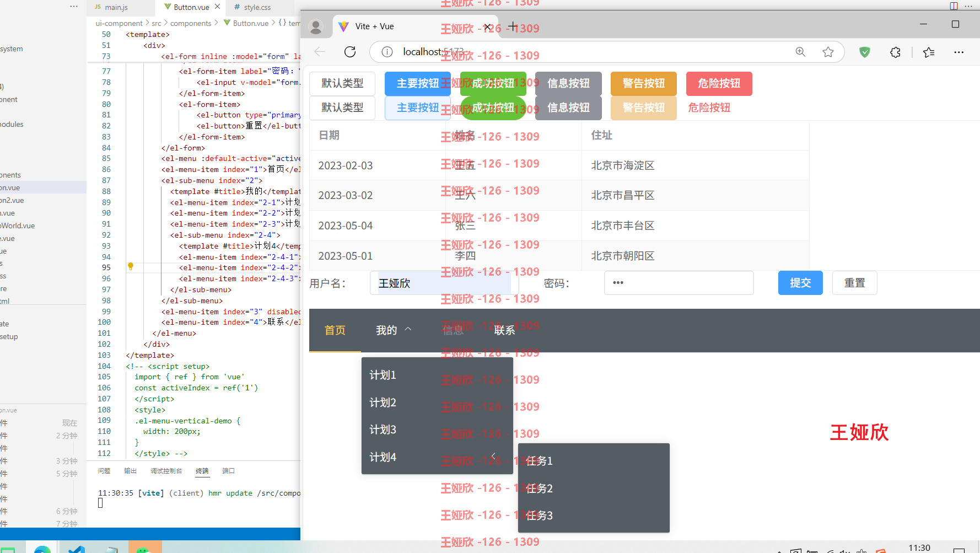Open the 调试控制台 panel tab
This screenshot has height=553, width=980.
pyautogui.click(x=166, y=471)
